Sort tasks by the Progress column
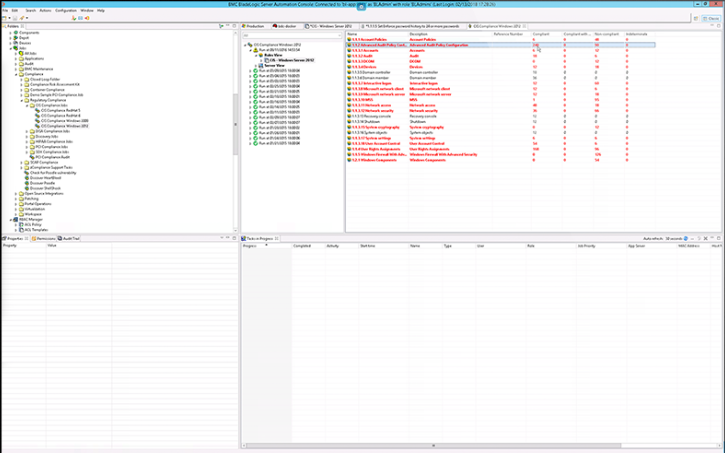Viewport: 725px width, 453px height. [267, 246]
